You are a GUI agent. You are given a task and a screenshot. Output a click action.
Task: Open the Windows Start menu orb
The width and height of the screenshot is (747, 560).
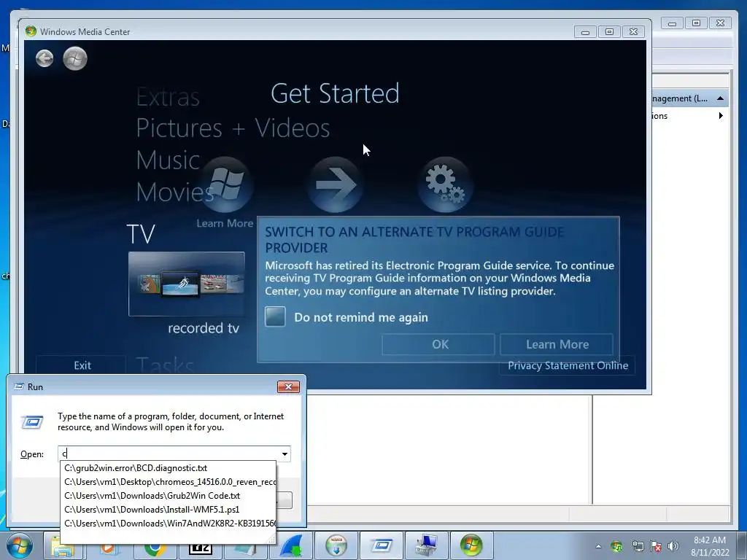point(20,545)
